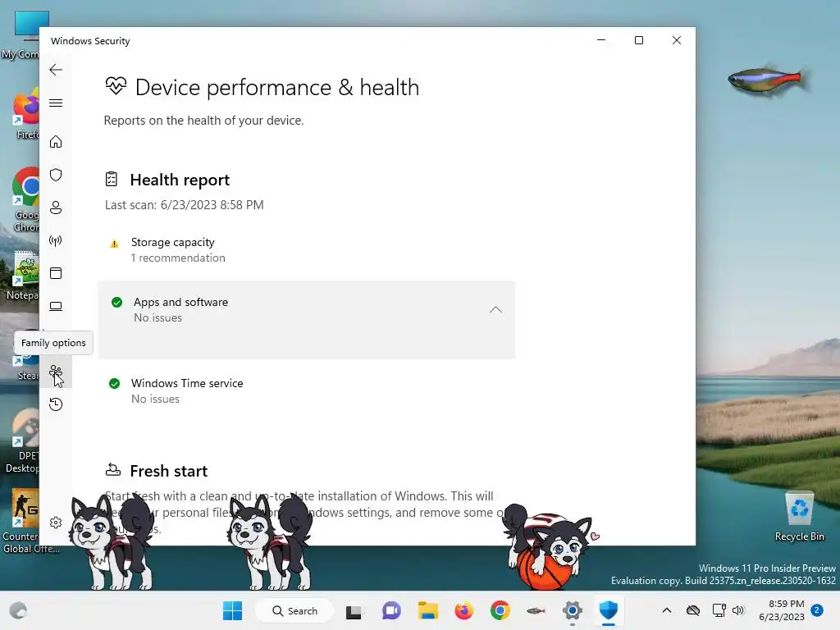Open the volume speaker tray icon
Viewport: 840px width, 630px height.
(738, 610)
